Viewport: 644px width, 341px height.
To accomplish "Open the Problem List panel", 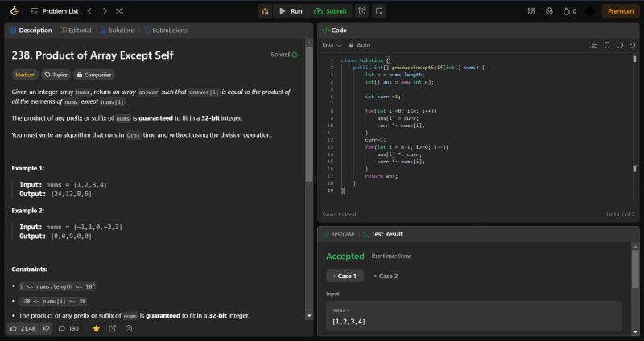I will pos(55,11).
